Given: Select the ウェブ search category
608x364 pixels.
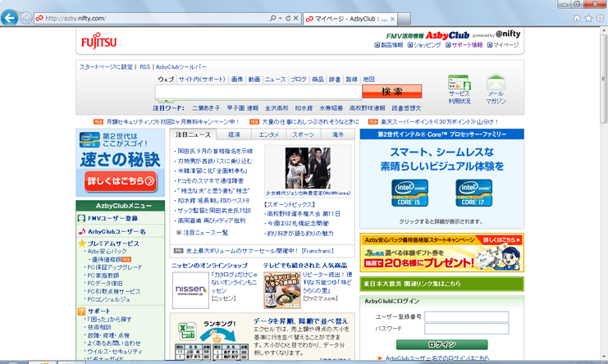Looking at the screenshot, I should (x=166, y=79).
